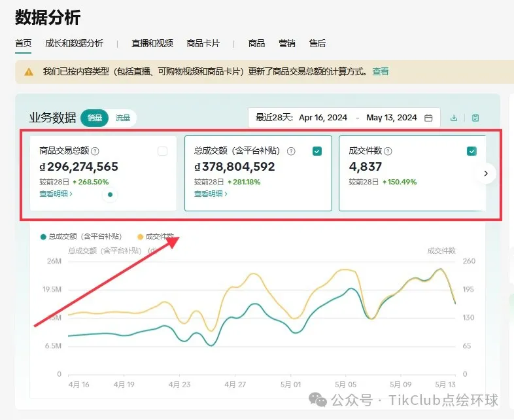Viewport: 514px width, 420px height.
Task: Click help icon next to 商品交易总额
Action: 95,151
